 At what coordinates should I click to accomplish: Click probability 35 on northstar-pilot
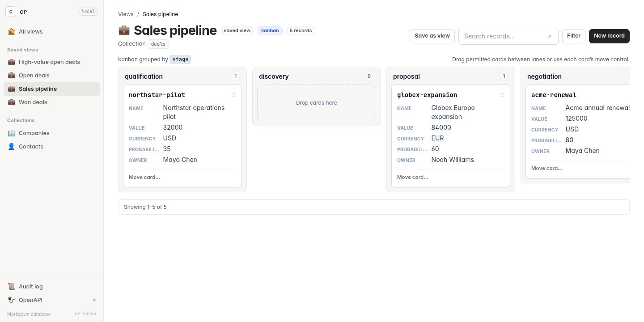(167, 149)
